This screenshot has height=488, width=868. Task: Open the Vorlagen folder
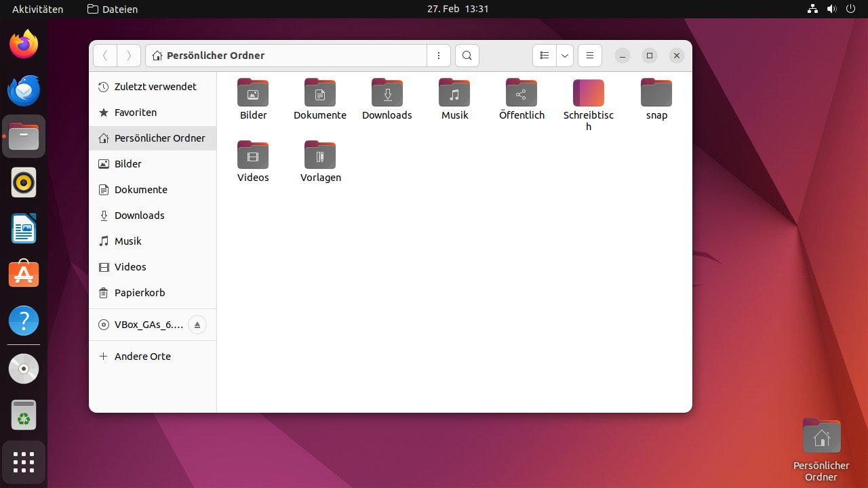(320, 155)
